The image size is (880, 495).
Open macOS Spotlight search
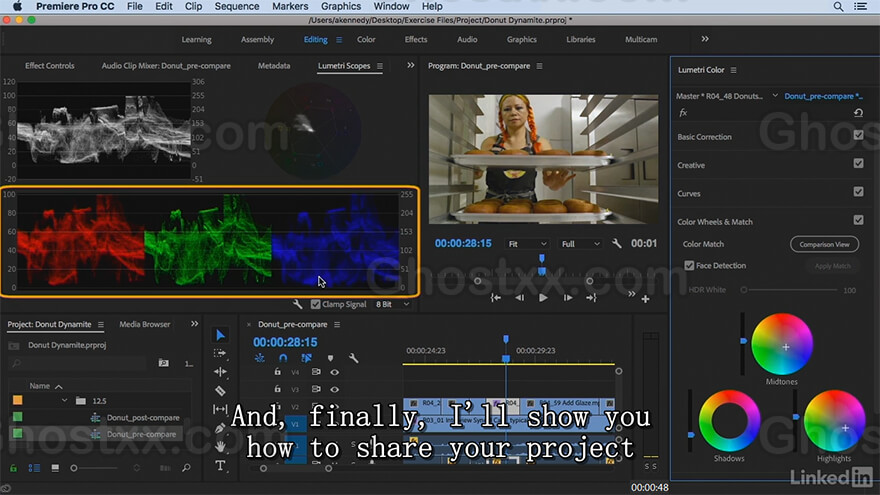(x=838, y=7)
